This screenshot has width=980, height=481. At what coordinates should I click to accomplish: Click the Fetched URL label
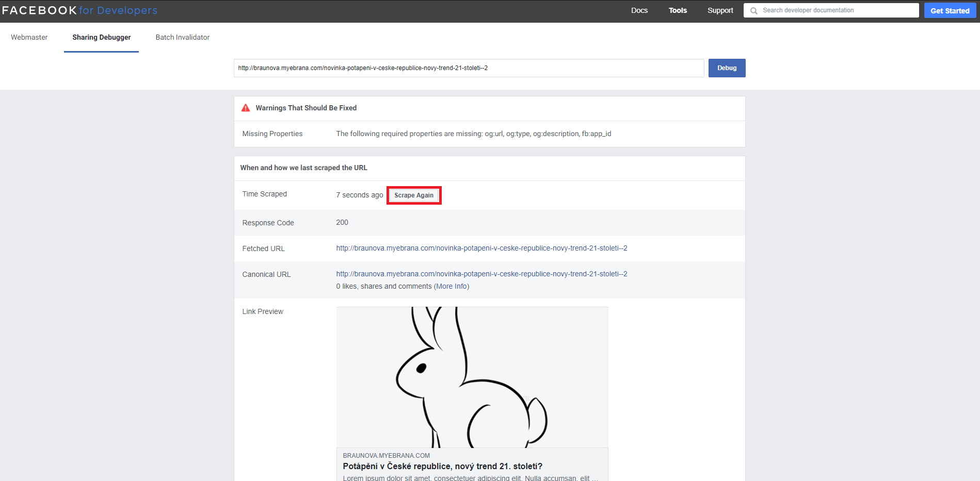pyautogui.click(x=263, y=248)
